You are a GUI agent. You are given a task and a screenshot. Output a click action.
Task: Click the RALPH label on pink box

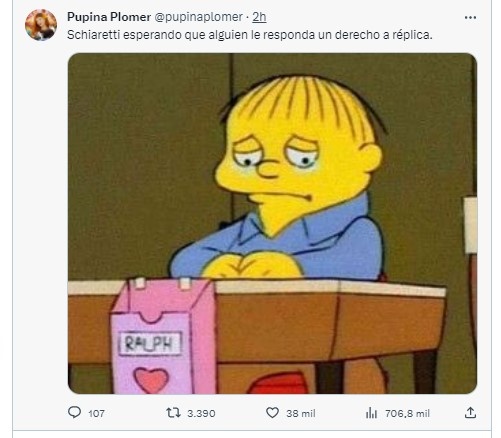point(150,344)
